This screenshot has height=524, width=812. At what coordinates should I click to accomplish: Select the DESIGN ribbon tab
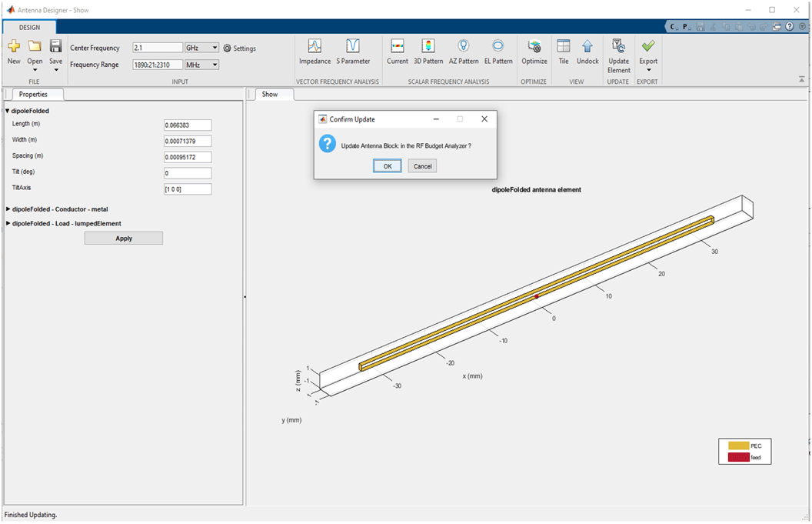point(29,28)
